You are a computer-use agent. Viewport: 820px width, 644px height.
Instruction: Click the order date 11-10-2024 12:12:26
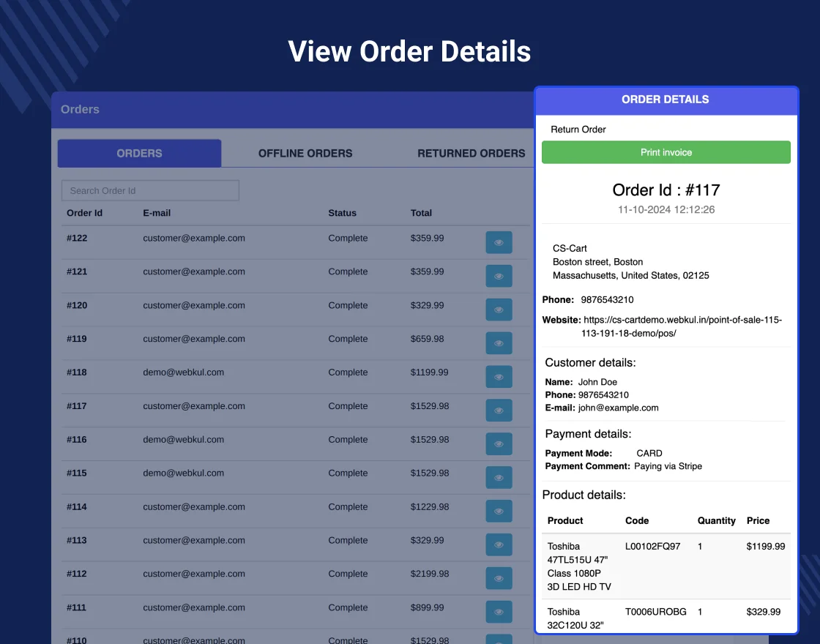pos(666,209)
